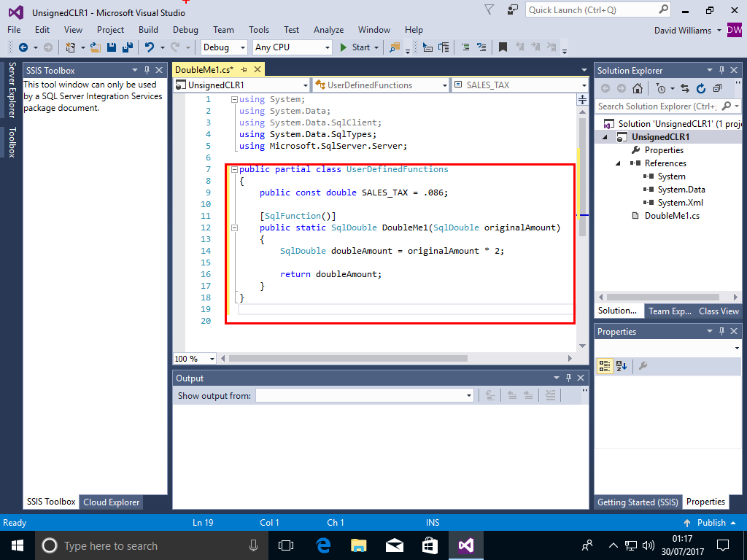
Task: Toggle Categorized view in Properties panel
Action: pos(604,366)
